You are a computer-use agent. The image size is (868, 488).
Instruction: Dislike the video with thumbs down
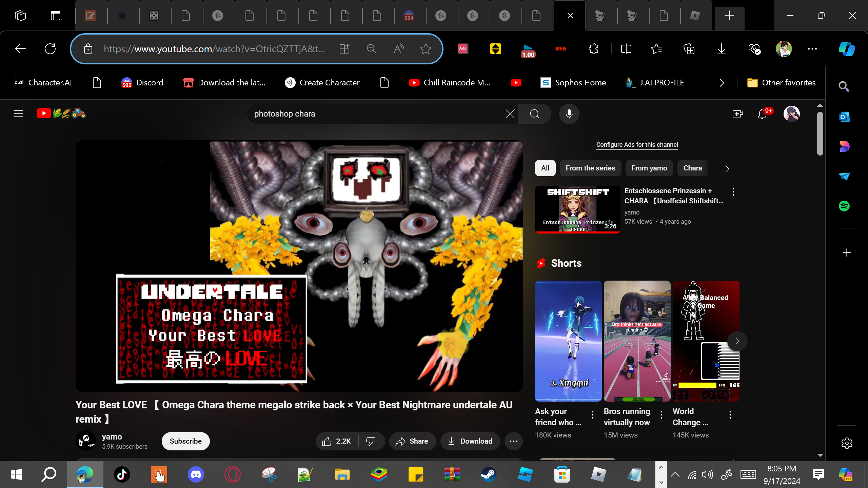click(x=371, y=441)
